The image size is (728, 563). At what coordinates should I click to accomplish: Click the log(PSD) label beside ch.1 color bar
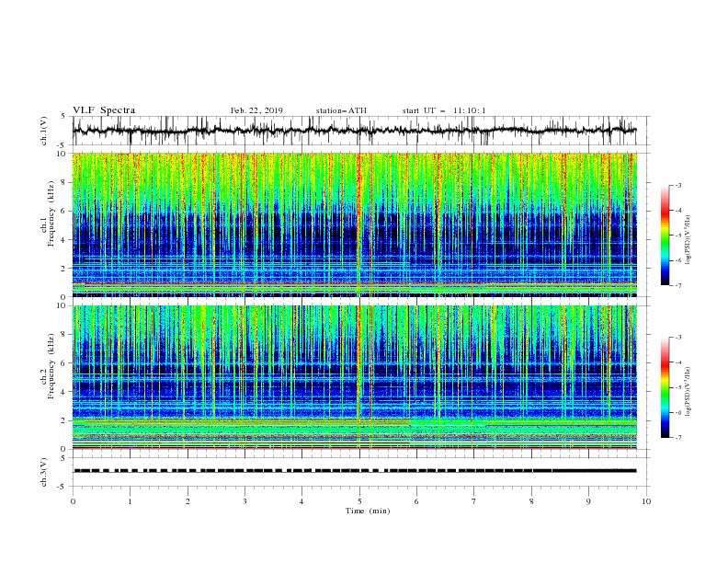click(688, 240)
